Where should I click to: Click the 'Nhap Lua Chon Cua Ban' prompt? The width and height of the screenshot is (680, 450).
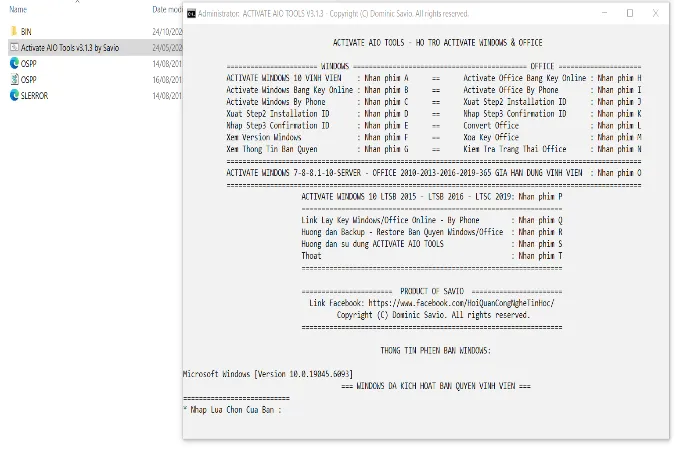pyautogui.click(x=232, y=410)
